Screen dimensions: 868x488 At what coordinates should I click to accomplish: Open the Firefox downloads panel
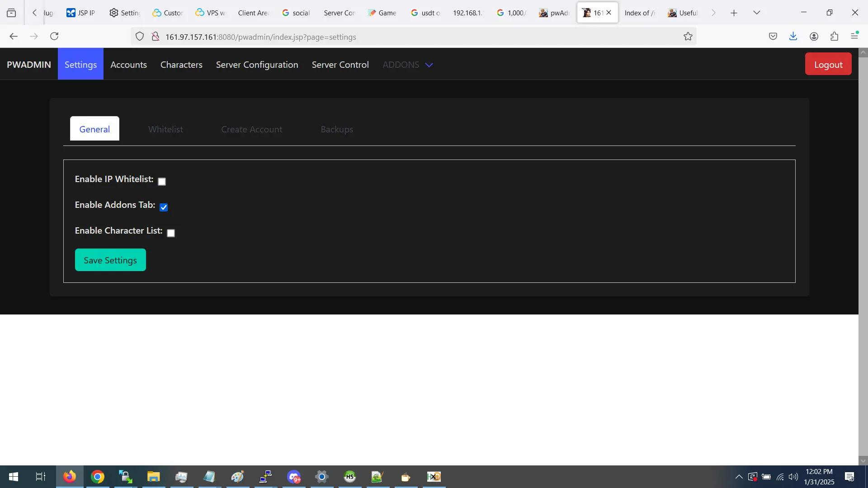coord(793,37)
